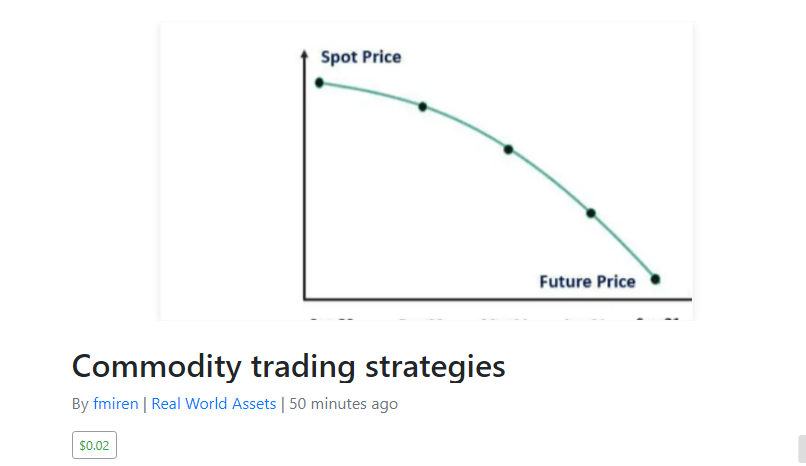Screen dimensions: 806x466
Task: Click the Future Price label in chart
Action: [x=587, y=282]
